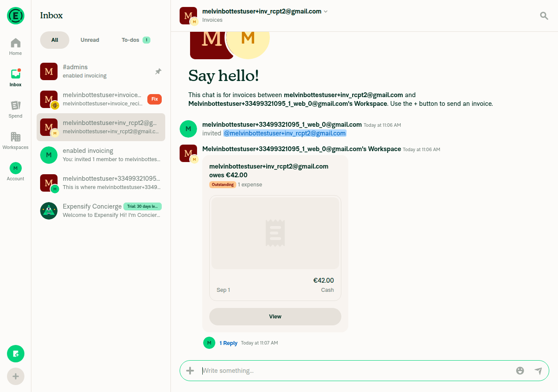The image size is (558, 392).
Task: Click the small avatar next to 1 Reply
Action: pyautogui.click(x=209, y=343)
